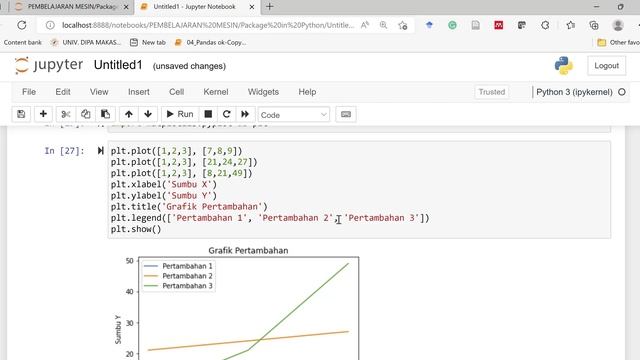Click the plt.xlabel('Sumbu X') code line
Image resolution: width=640 pixels, height=360 pixels.
164,184
